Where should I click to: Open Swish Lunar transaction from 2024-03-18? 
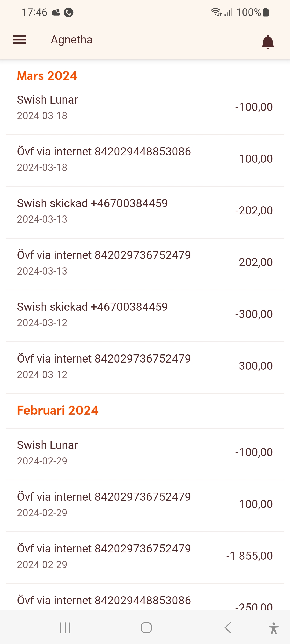pyautogui.click(x=145, y=107)
